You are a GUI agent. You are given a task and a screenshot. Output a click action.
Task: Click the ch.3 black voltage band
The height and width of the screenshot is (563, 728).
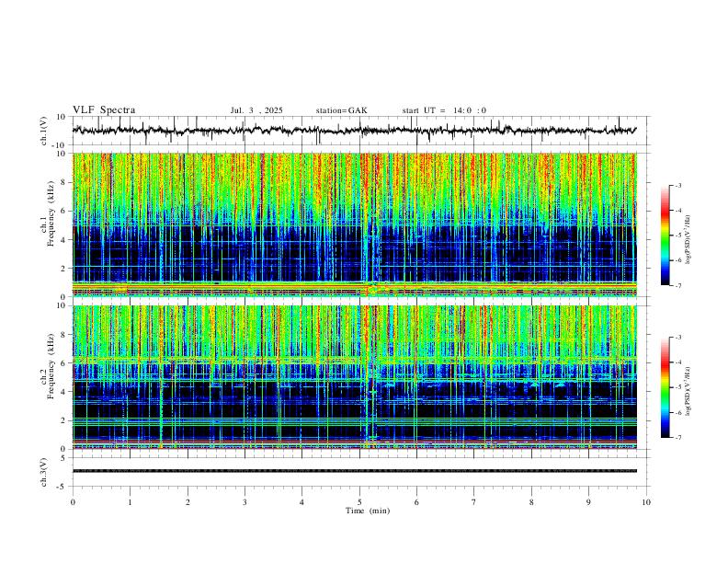pyautogui.click(x=355, y=471)
